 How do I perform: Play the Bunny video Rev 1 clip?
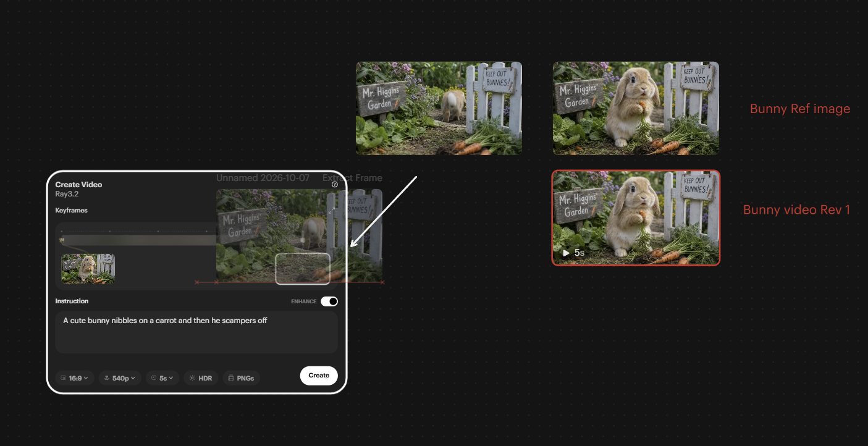point(567,253)
